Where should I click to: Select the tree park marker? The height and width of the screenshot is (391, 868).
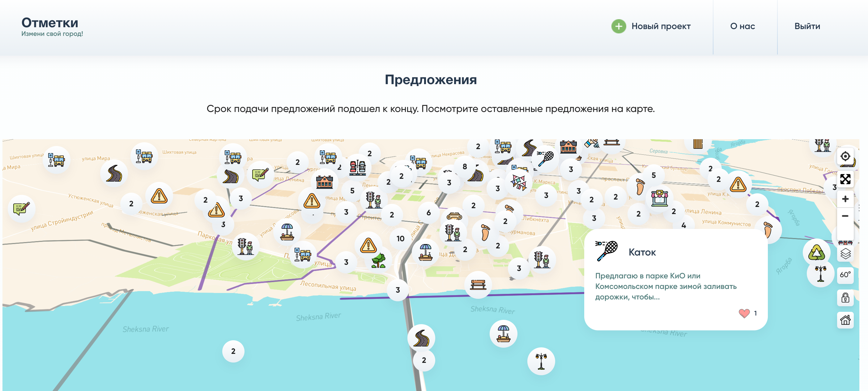379,260
